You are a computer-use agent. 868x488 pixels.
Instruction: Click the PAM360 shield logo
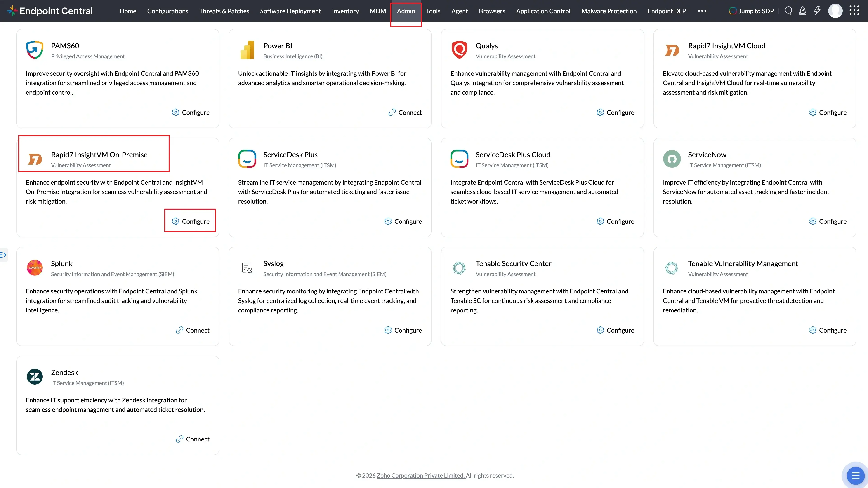35,50
